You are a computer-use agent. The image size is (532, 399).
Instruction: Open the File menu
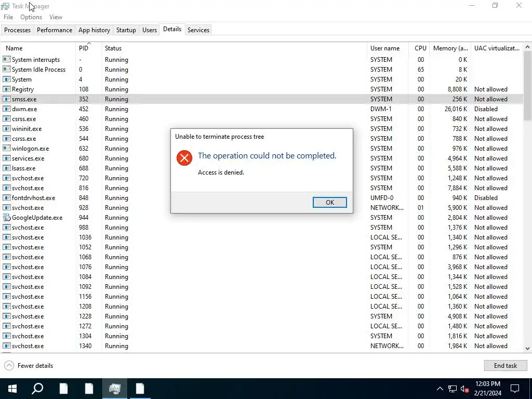click(x=8, y=17)
